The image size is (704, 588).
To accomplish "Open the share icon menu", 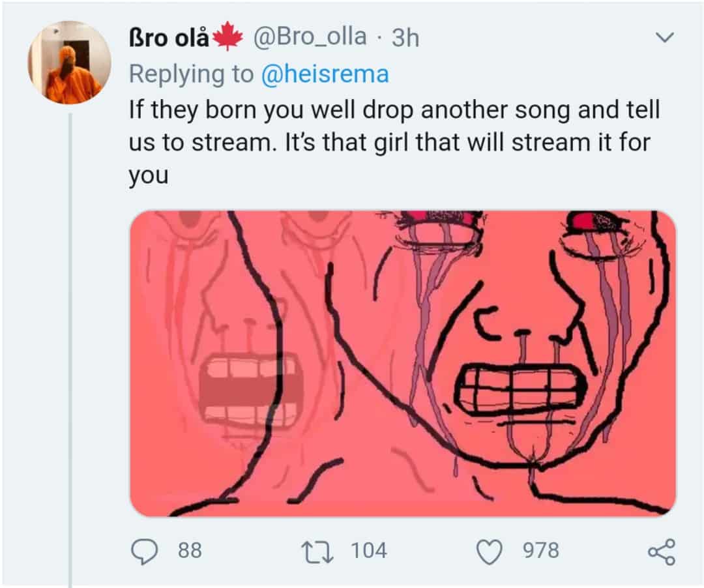I will pos(662,551).
